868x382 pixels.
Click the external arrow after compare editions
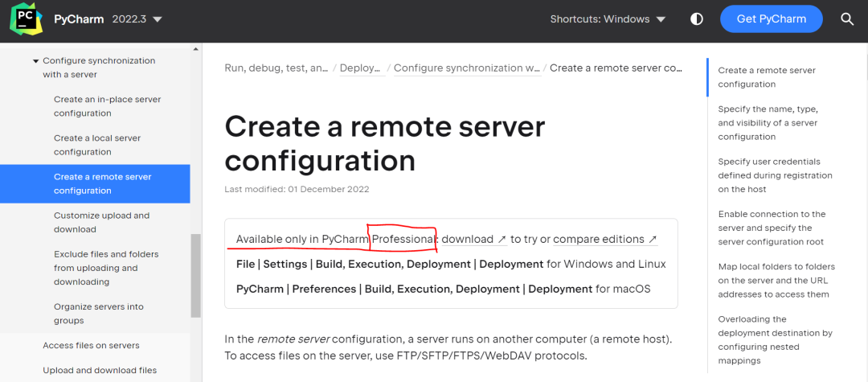point(653,239)
